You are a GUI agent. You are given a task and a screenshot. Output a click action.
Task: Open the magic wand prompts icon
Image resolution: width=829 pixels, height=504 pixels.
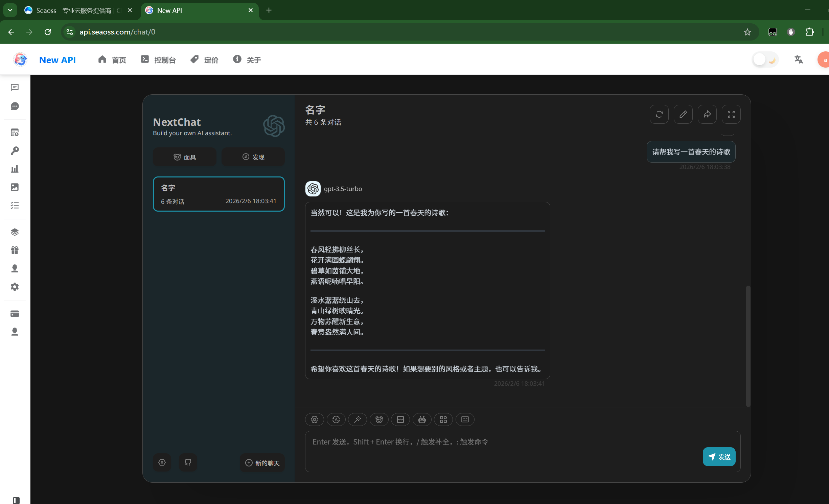(x=357, y=419)
